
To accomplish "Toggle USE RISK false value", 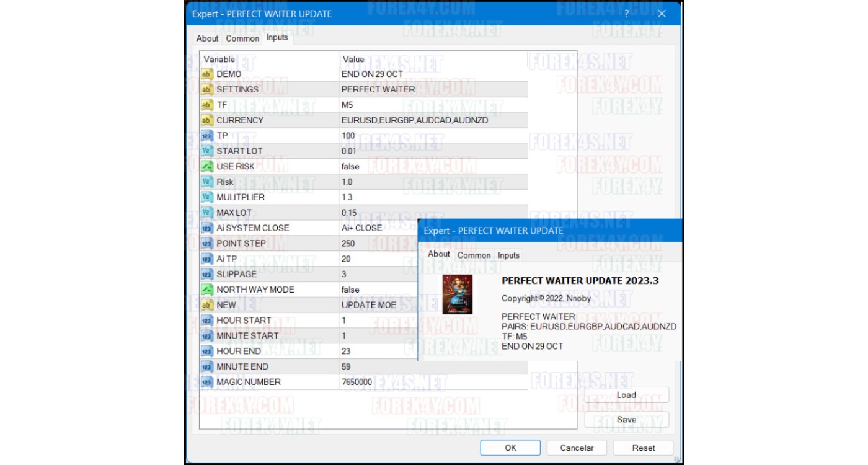I will pos(351,167).
